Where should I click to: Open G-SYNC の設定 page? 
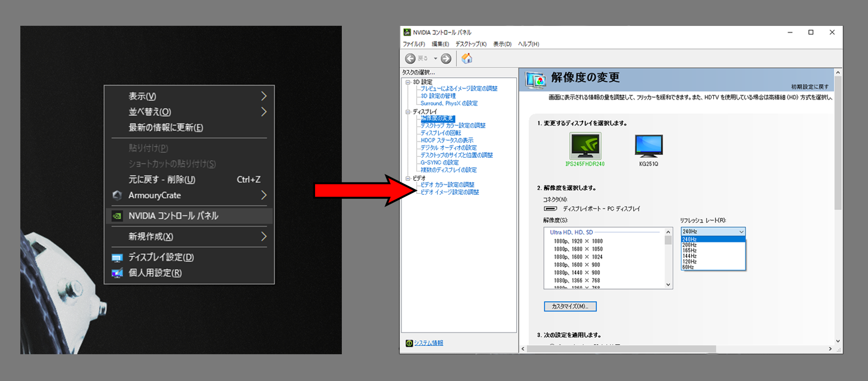[439, 163]
